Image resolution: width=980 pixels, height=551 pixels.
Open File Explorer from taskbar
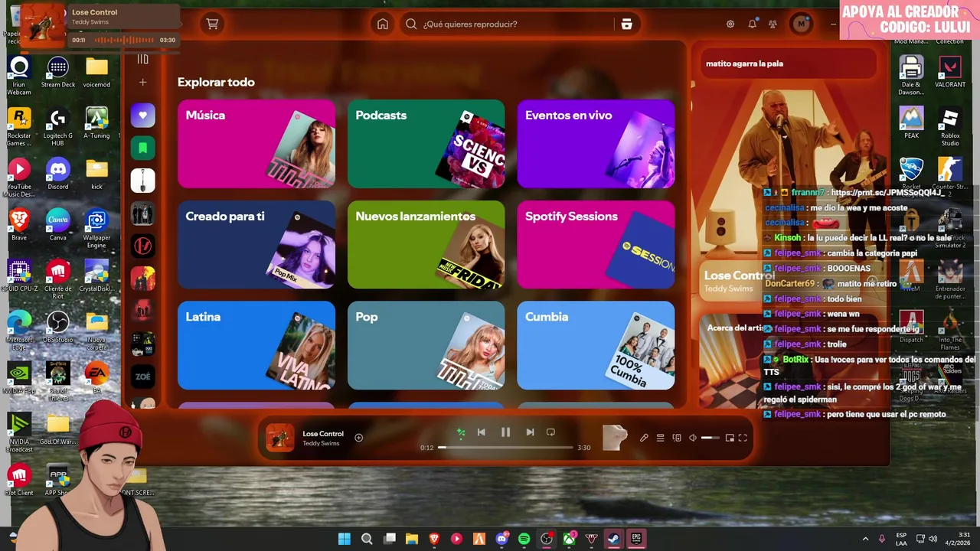point(412,539)
